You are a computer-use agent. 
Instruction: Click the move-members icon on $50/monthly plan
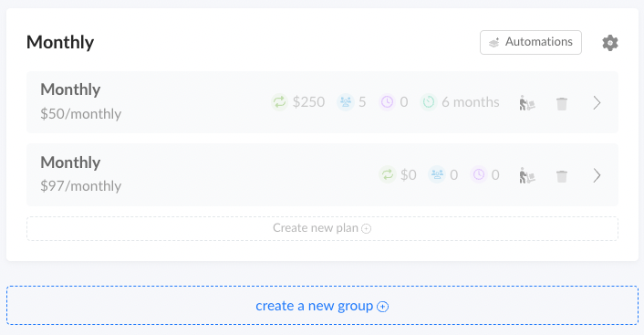point(527,103)
